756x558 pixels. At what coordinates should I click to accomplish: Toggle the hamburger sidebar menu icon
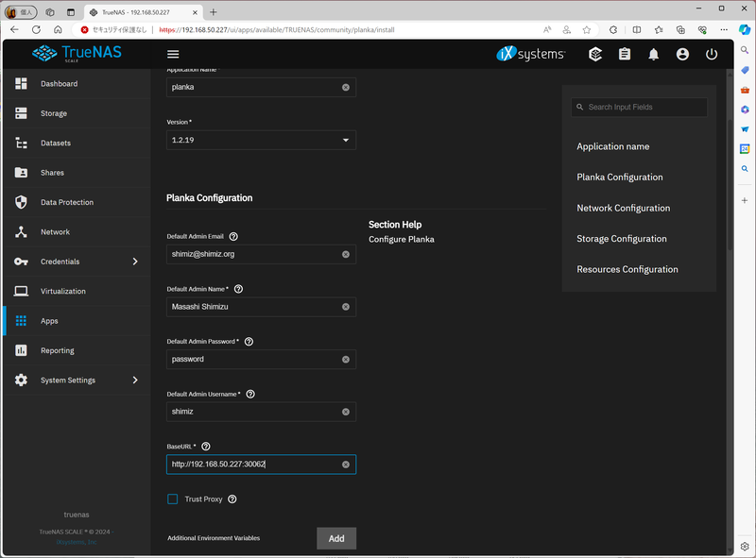pyautogui.click(x=173, y=55)
